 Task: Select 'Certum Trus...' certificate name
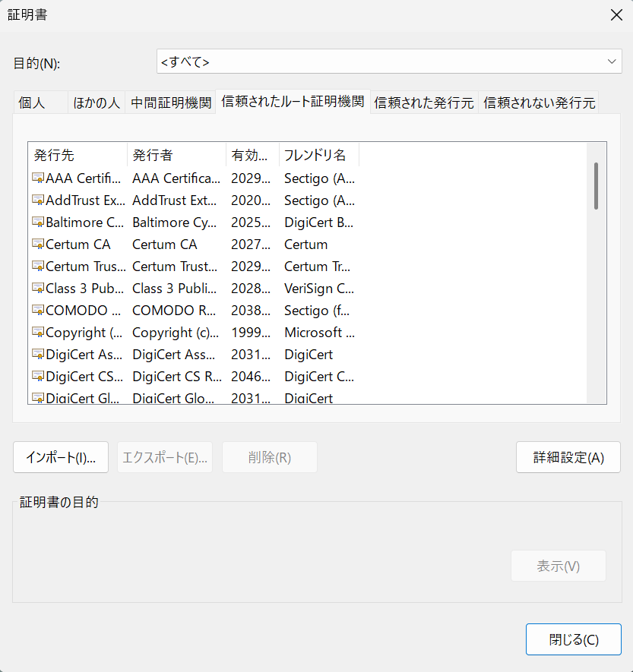coord(86,267)
